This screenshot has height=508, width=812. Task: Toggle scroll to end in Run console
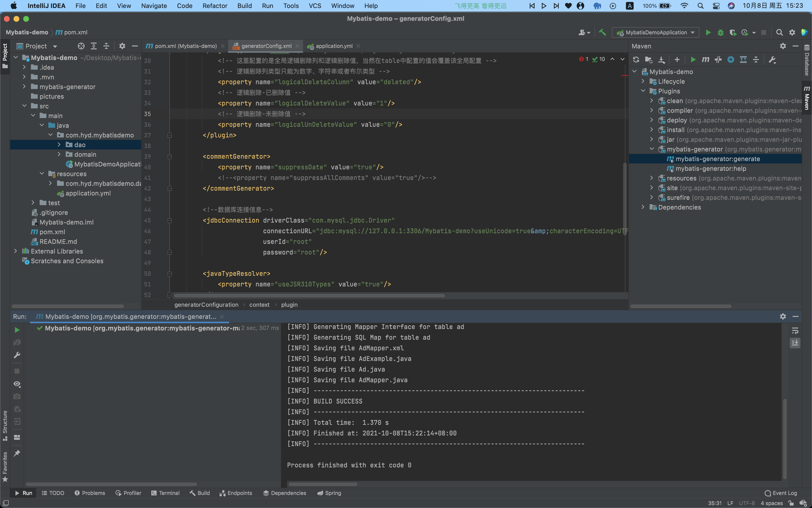point(795,343)
